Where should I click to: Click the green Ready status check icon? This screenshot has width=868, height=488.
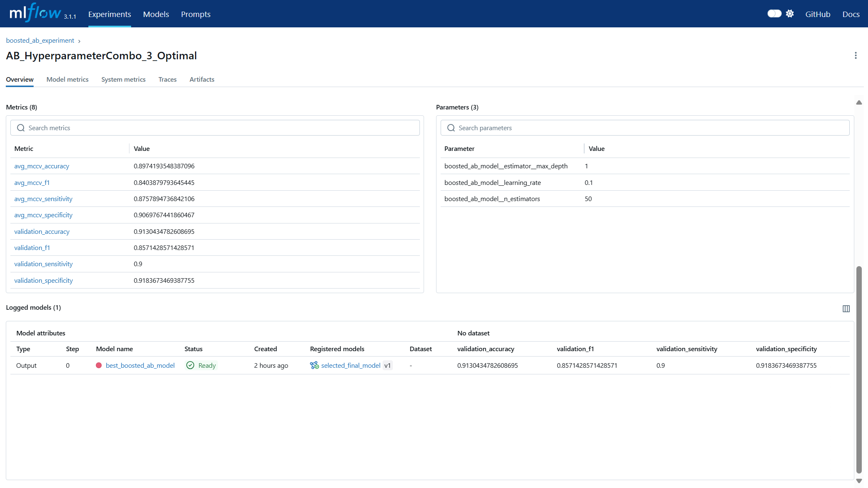(190, 365)
